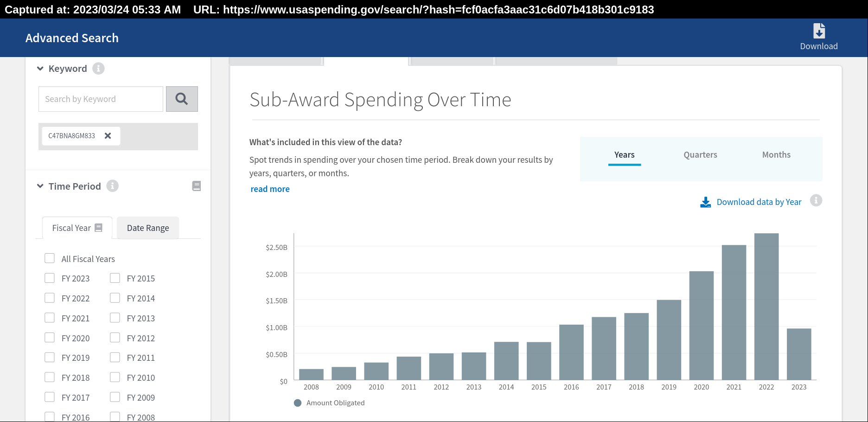Viewport: 868px width, 422px height.
Task: Check the FY 2011 checkbox
Action: pyautogui.click(x=115, y=357)
